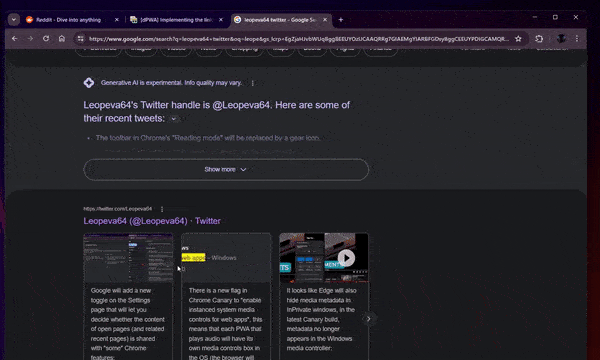600x360 pixels.
Task: Open the Chrome three-dot menu
Action: (577, 39)
